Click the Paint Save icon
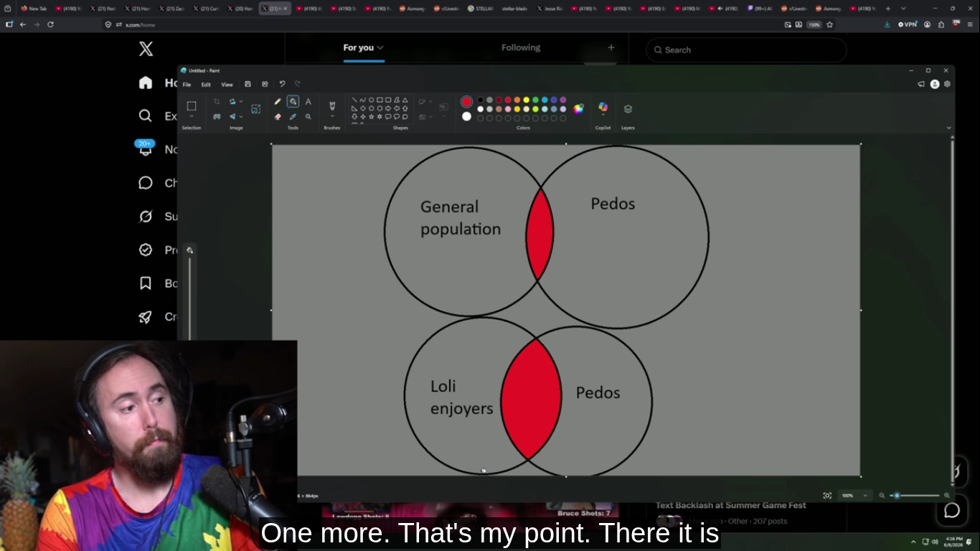The image size is (980, 551). coord(248,84)
